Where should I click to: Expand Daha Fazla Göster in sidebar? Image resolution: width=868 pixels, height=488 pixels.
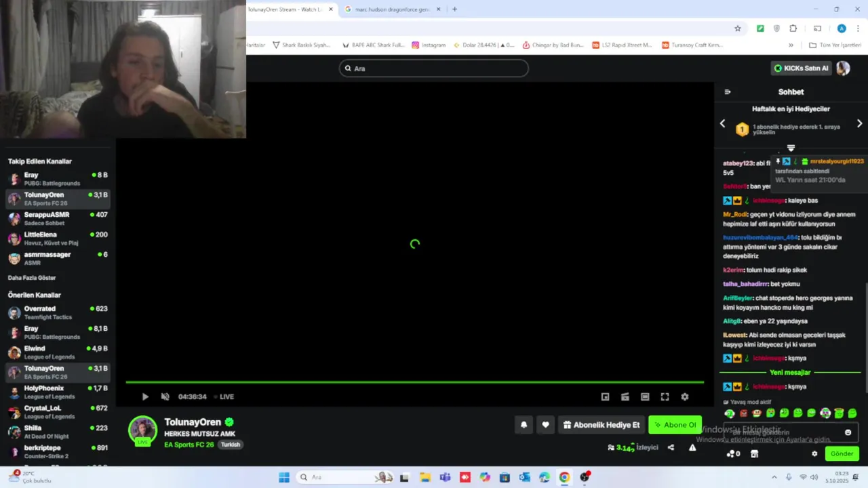(x=32, y=278)
